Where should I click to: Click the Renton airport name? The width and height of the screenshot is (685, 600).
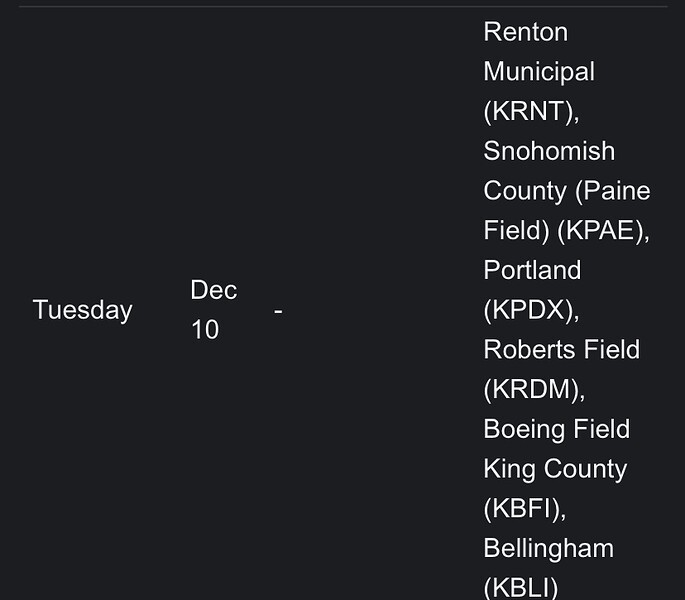pos(526,32)
